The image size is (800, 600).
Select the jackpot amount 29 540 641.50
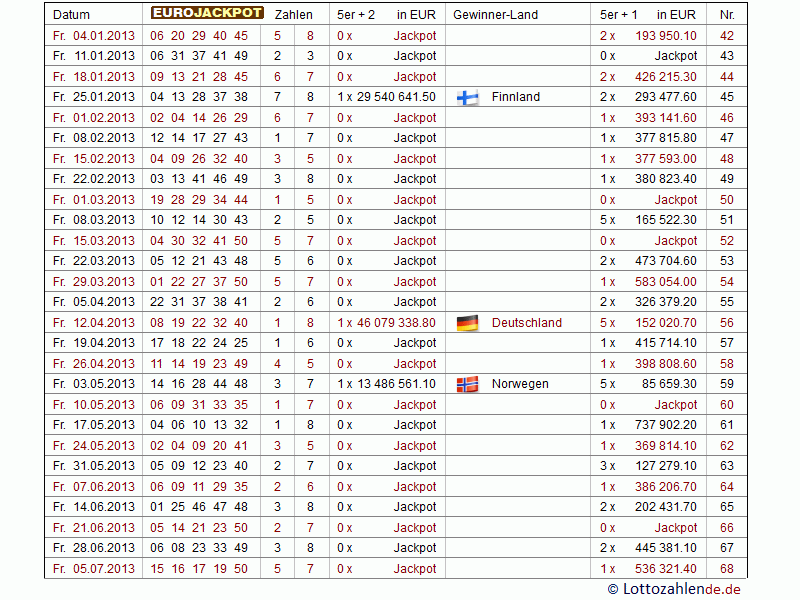[x=396, y=97]
